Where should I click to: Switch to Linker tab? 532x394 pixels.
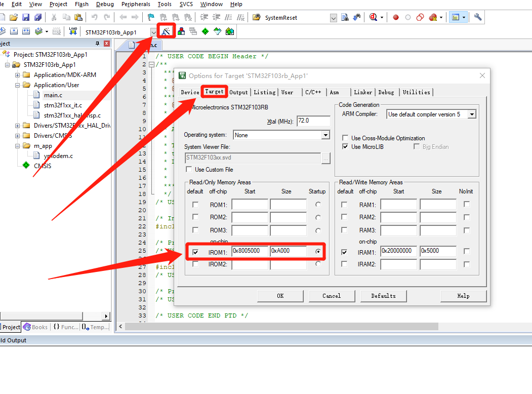363,92
